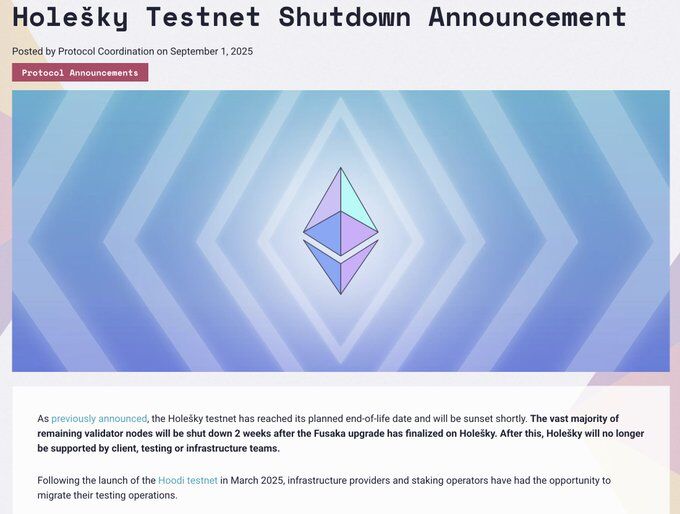Click the word "Holešky" in the headline

71,18
